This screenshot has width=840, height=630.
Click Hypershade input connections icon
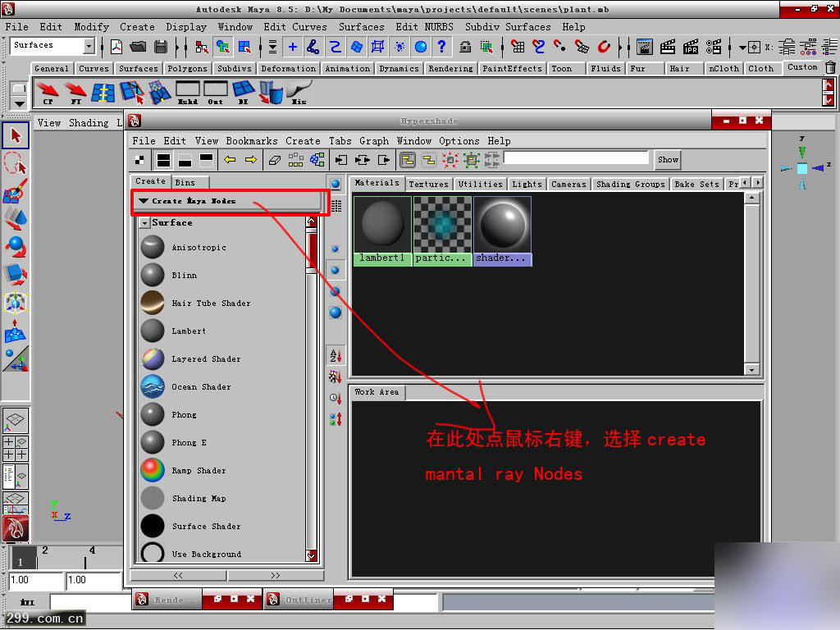click(x=341, y=160)
